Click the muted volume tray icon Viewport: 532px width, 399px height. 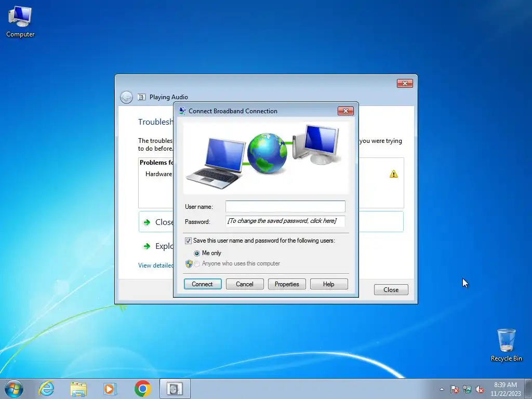(x=480, y=390)
